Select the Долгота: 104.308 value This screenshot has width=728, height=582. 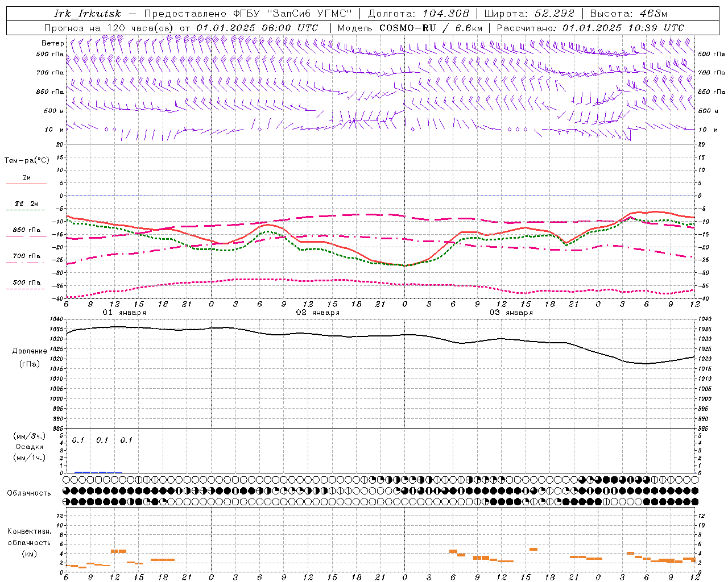point(419,14)
